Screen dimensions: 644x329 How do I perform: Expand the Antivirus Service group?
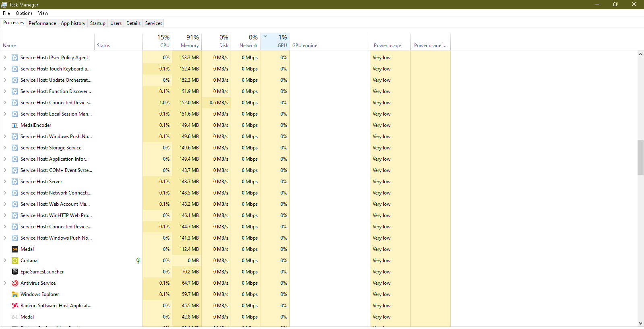(x=5, y=283)
